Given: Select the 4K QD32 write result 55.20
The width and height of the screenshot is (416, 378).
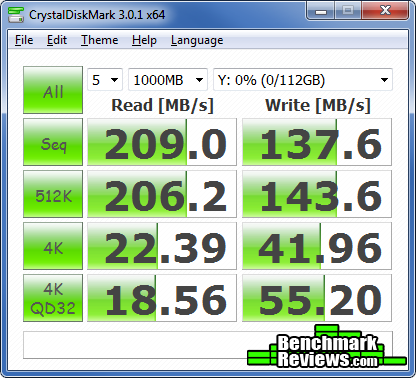Looking at the screenshot, I should point(317,298).
